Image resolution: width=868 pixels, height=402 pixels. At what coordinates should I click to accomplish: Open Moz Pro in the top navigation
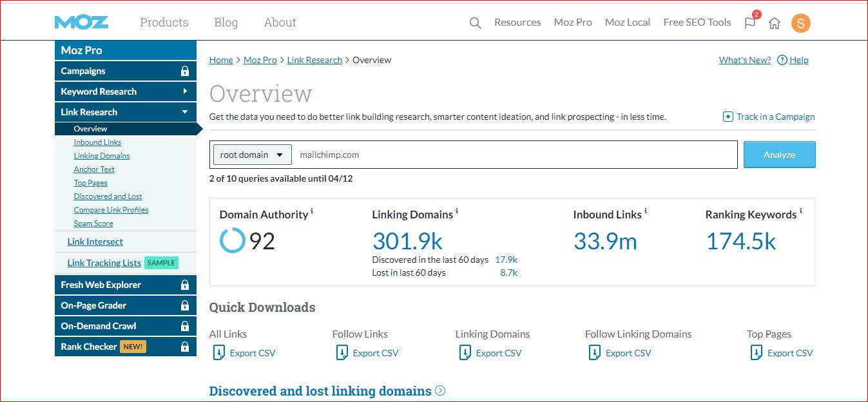[573, 23]
